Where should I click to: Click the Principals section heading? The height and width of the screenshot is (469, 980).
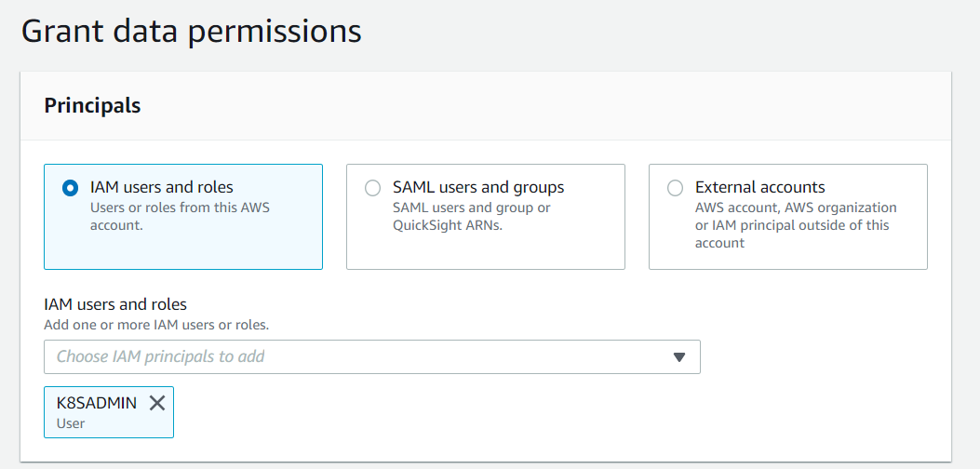[92, 106]
